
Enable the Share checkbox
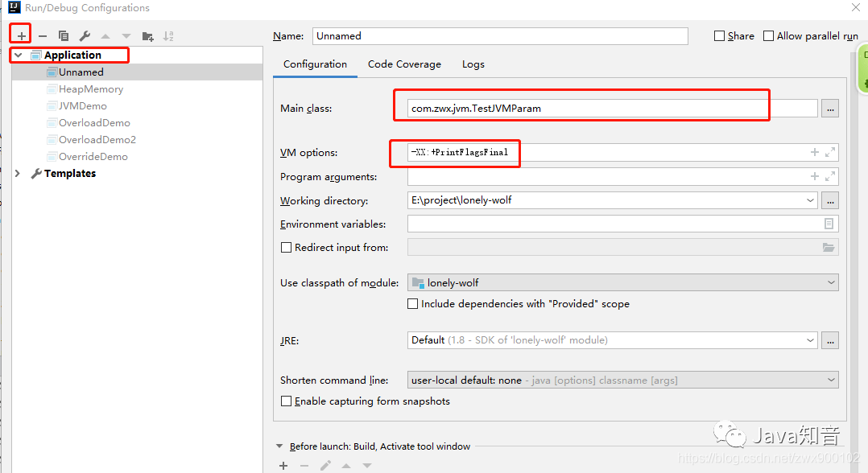720,36
